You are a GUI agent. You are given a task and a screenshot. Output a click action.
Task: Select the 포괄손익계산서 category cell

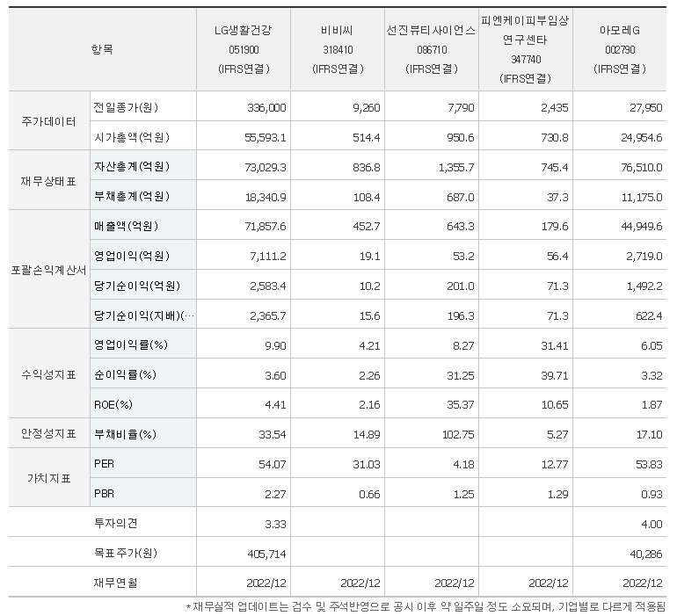(48, 271)
